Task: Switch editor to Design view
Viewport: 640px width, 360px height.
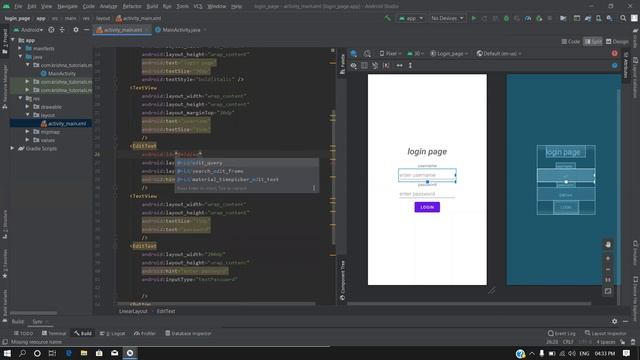Action: [617, 42]
